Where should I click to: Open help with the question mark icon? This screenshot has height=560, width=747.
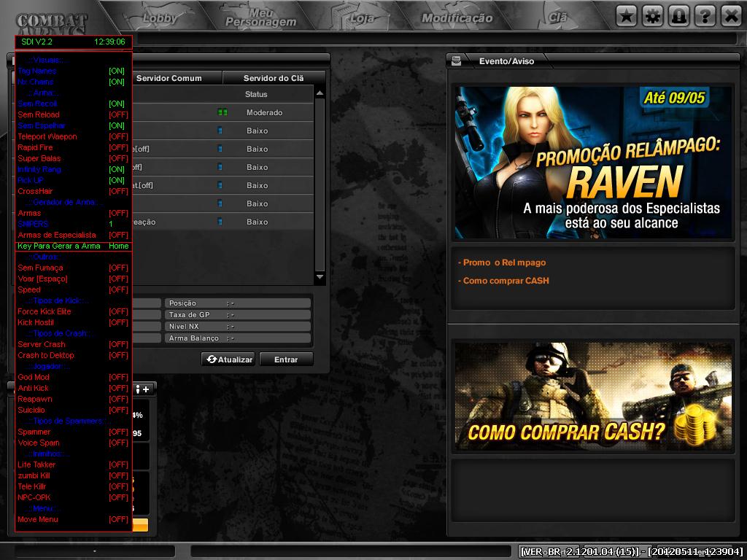tap(705, 17)
